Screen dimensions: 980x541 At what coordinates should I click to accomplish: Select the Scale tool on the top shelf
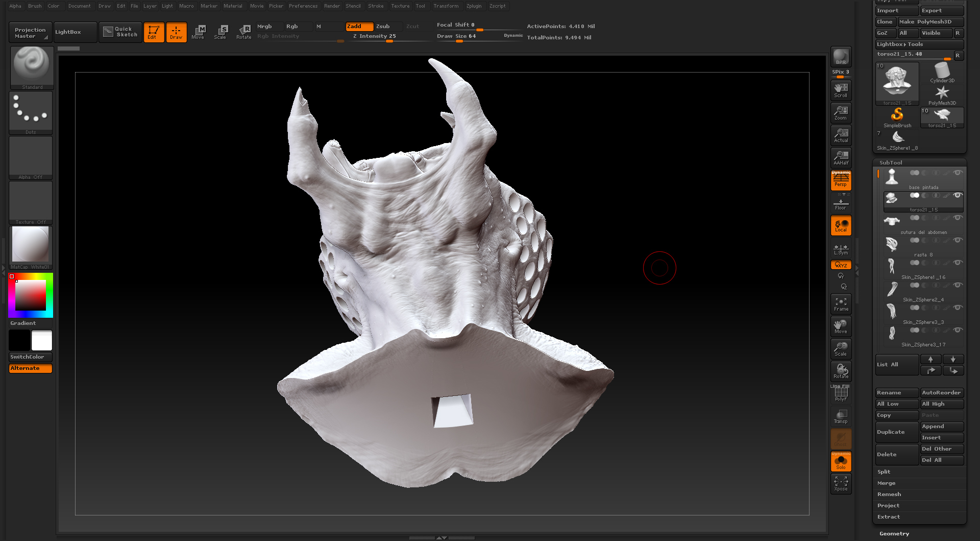tap(221, 32)
